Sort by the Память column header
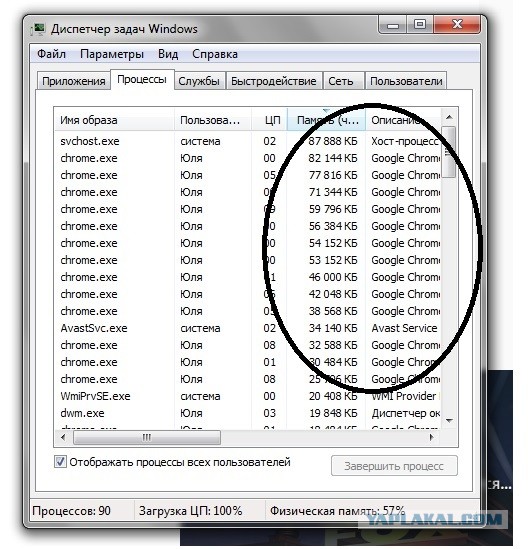The image size is (528, 549). 326,120
